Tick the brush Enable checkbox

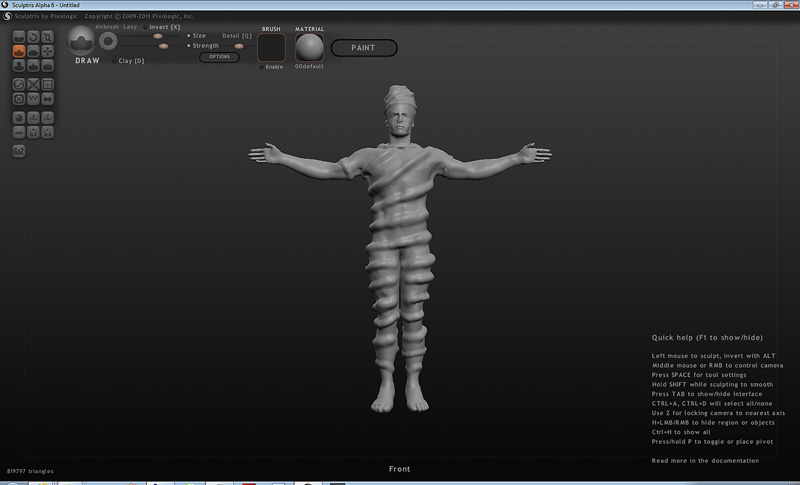(262, 66)
